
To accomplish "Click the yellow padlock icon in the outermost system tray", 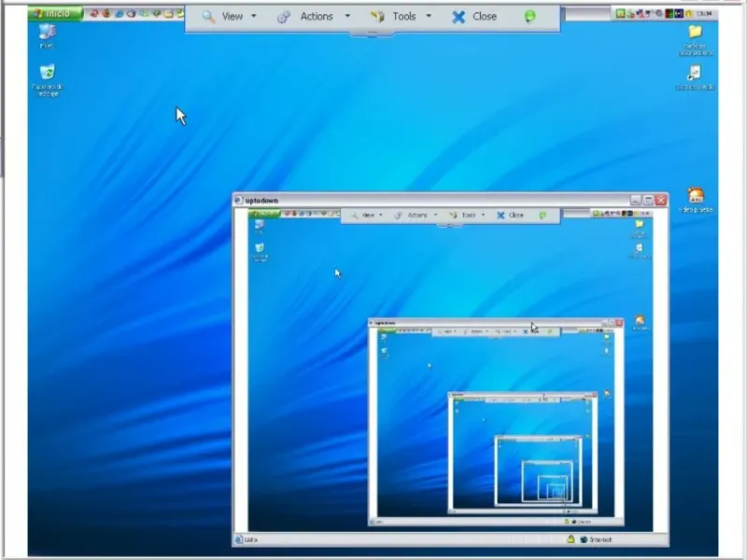I will (x=688, y=14).
